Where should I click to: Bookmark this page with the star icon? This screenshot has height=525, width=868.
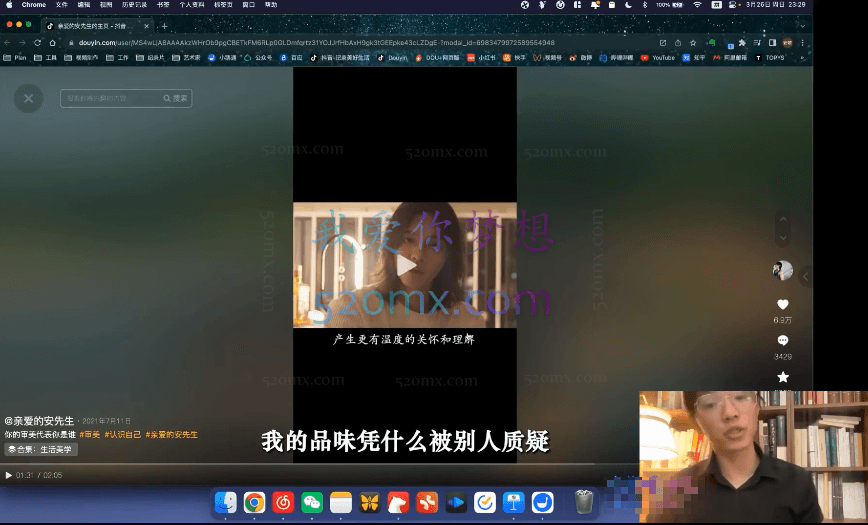click(693, 43)
